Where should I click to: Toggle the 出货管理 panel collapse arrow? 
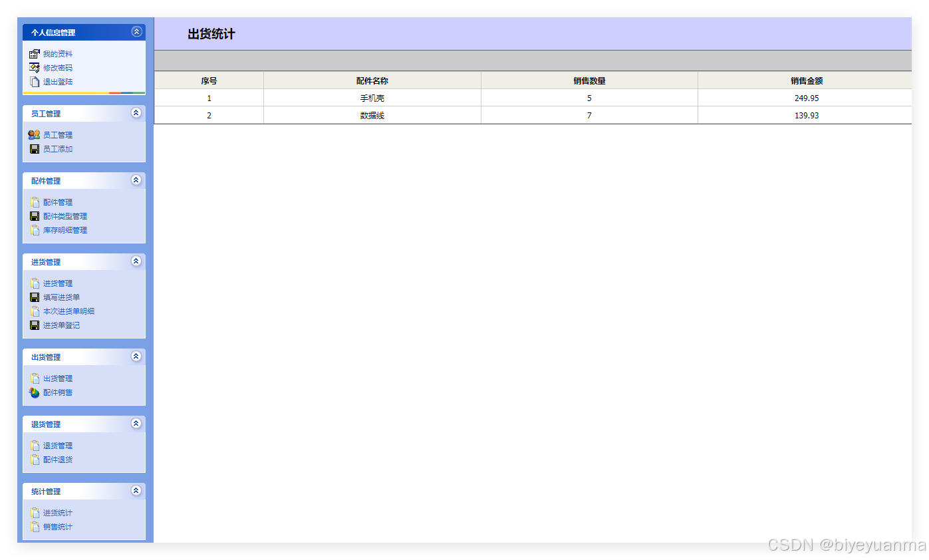(136, 356)
